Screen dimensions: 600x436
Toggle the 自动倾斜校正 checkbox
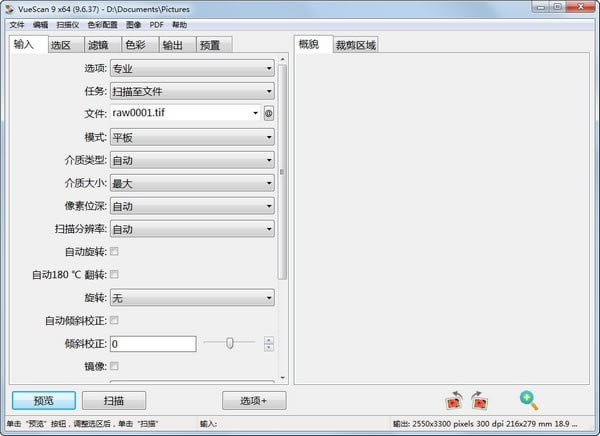(x=114, y=320)
